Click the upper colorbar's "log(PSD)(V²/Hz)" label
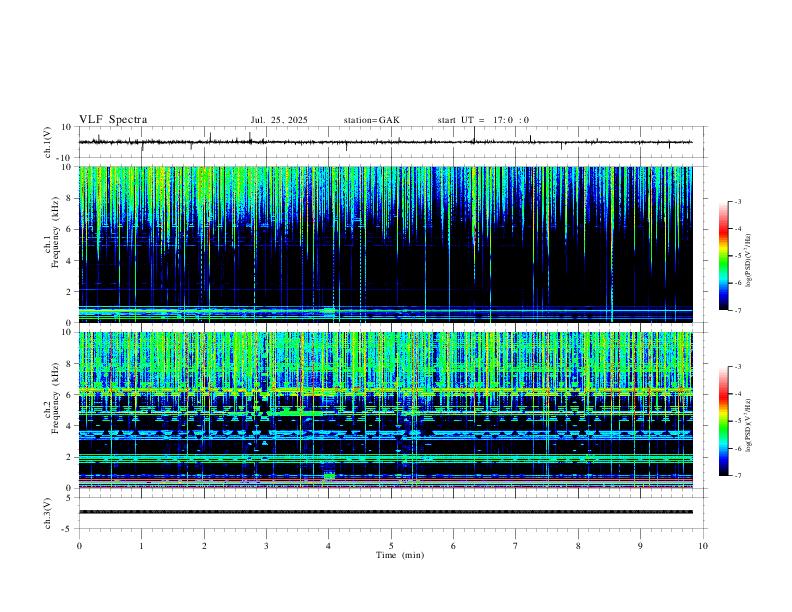Viewport: 792px width, 612px height. tap(748, 261)
